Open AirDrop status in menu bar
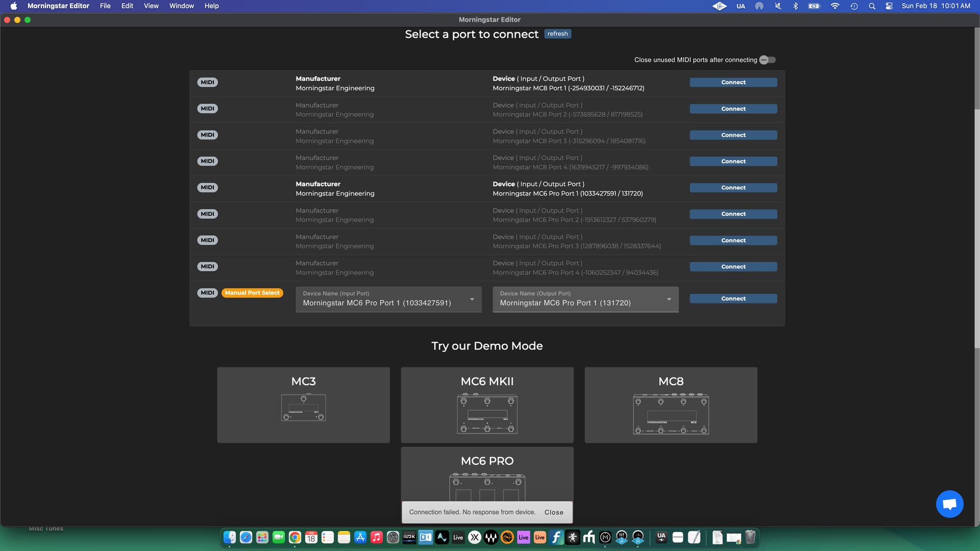980x551 pixels. (759, 6)
